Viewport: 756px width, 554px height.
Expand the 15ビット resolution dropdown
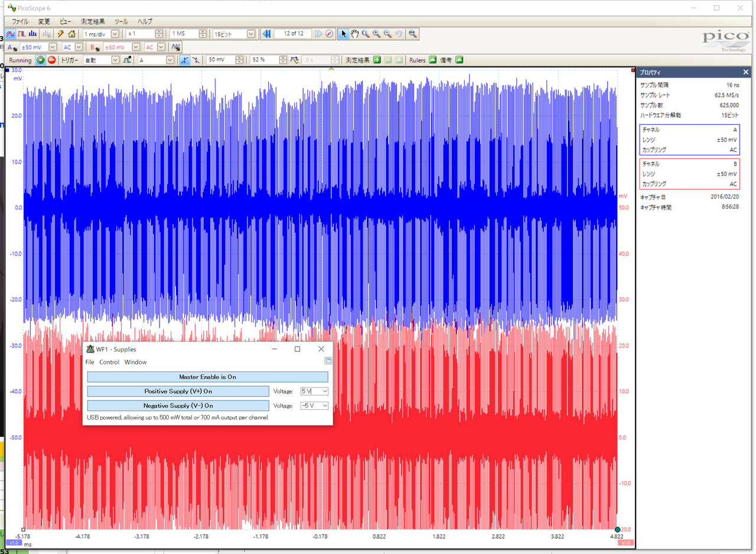pos(252,34)
